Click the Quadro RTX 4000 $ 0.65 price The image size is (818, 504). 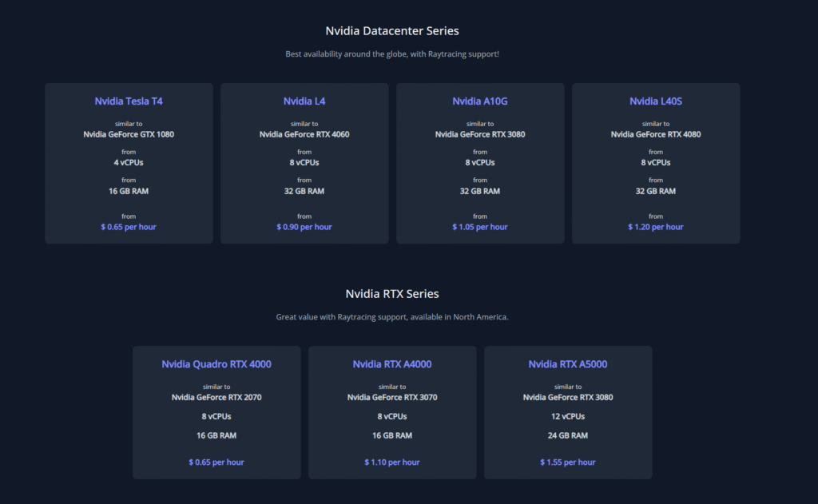click(216, 462)
